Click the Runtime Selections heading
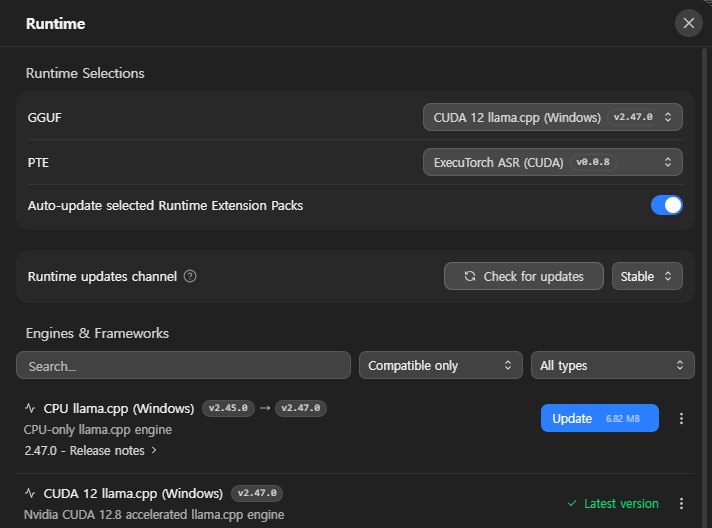Image resolution: width=712 pixels, height=528 pixels. click(85, 74)
